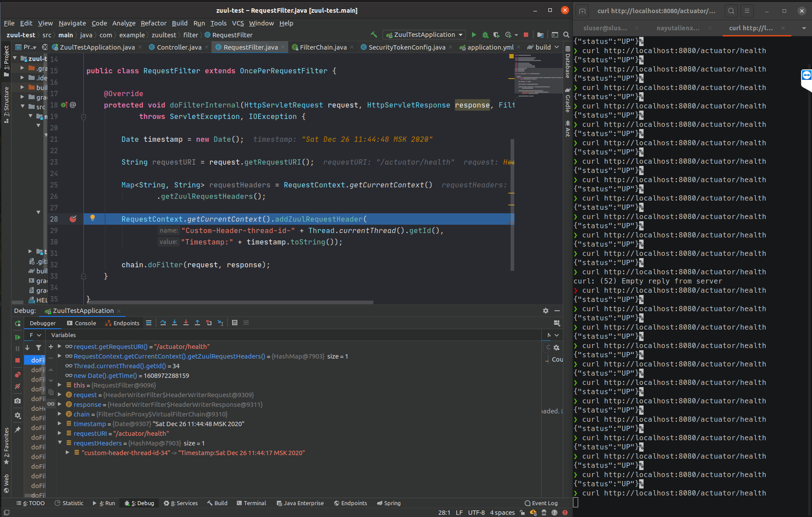This screenshot has height=517, width=812.
Task: Open debugger settings gear in debug panel
Action: point(545,311)
